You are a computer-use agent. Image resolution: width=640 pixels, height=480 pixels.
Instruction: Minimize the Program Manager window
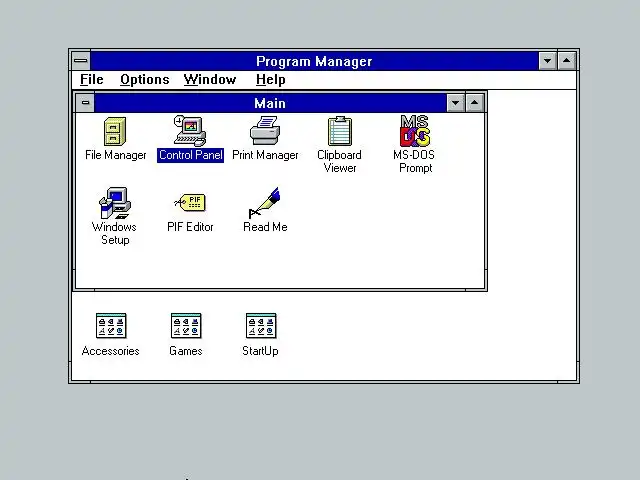coord(547,61)
